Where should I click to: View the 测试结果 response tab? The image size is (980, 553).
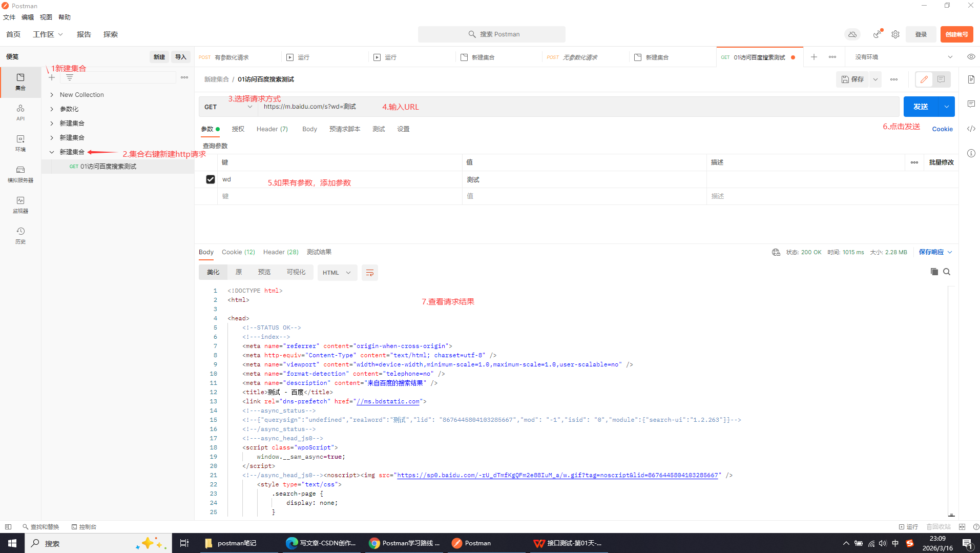[x=319, y=252]
